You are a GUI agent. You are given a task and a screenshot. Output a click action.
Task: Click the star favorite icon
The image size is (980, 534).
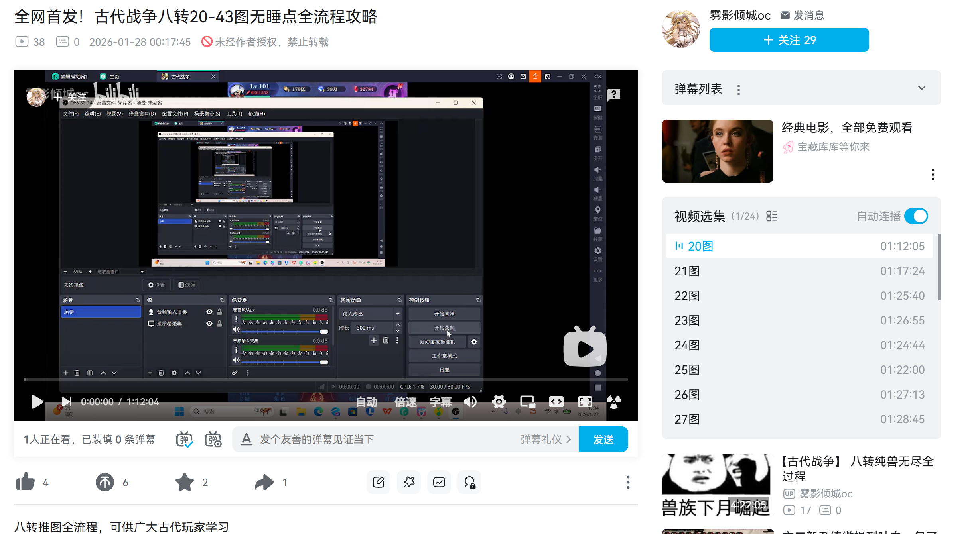point(184,482)
